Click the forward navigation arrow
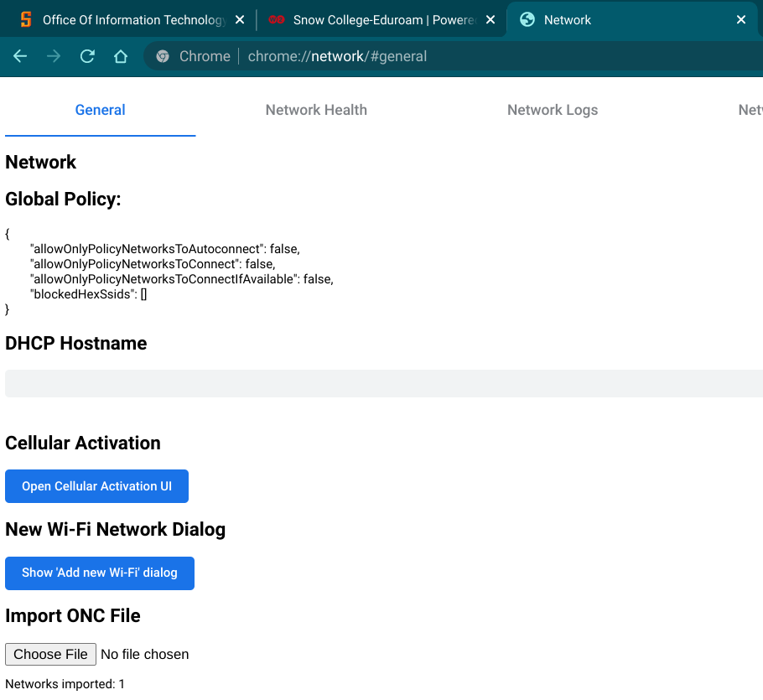This screenshot has width=763, height=700. (x=54, y=56)
